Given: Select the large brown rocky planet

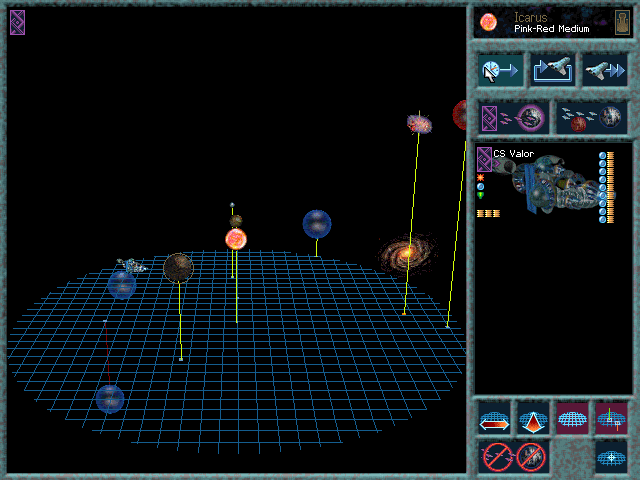Looking at the screenshot, I should click(178, 268).
